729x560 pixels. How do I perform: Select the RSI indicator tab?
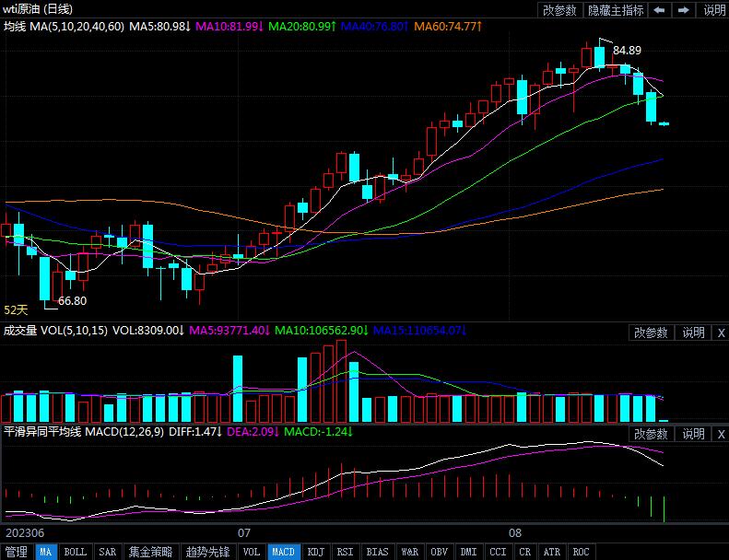click(346, 552)
